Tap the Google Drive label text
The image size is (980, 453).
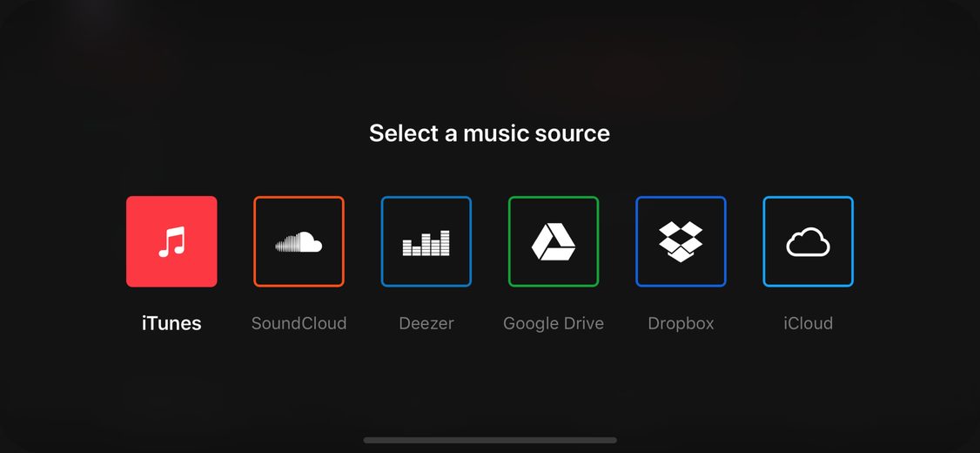(554, 323)
